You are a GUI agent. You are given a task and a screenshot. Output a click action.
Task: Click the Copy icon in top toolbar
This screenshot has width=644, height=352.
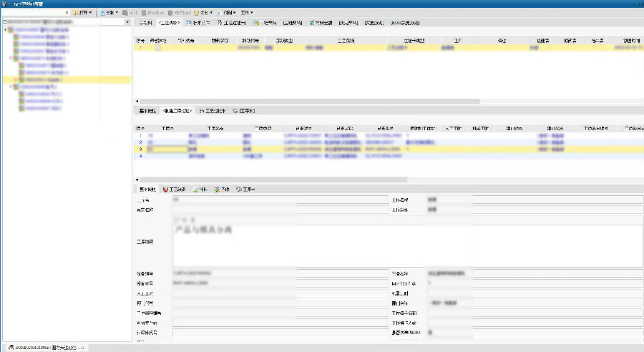(101, 13)
